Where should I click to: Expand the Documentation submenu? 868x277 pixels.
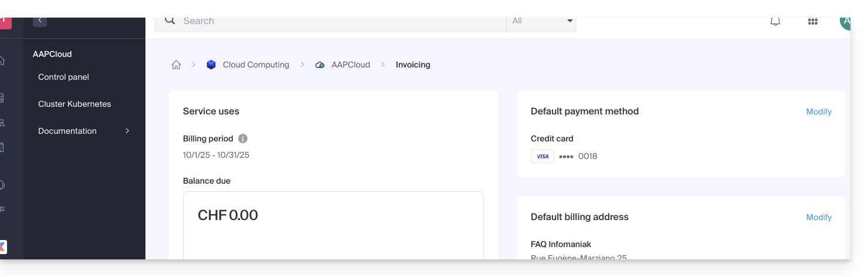pos(127,131)
